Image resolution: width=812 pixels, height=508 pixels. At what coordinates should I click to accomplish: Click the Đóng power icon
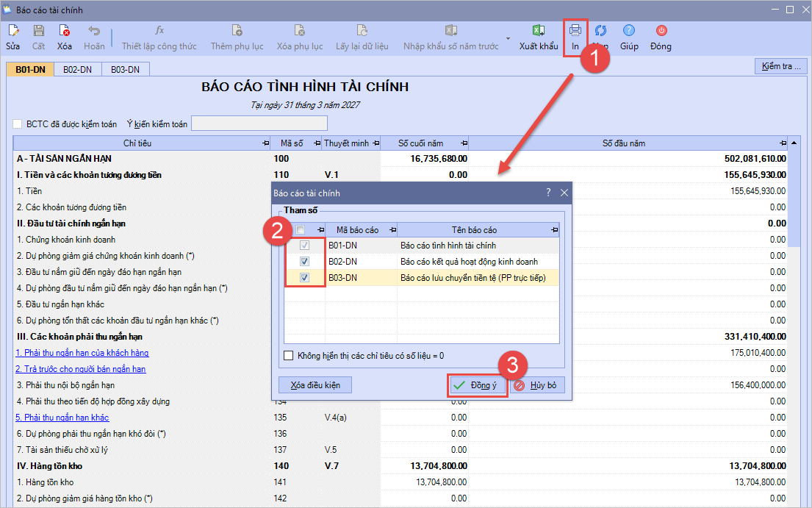[661, 31]
